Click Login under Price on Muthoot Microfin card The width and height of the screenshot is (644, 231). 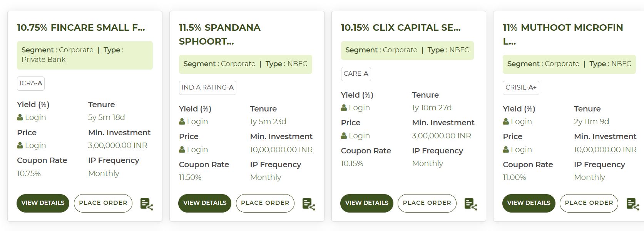(x=521, y=150)
